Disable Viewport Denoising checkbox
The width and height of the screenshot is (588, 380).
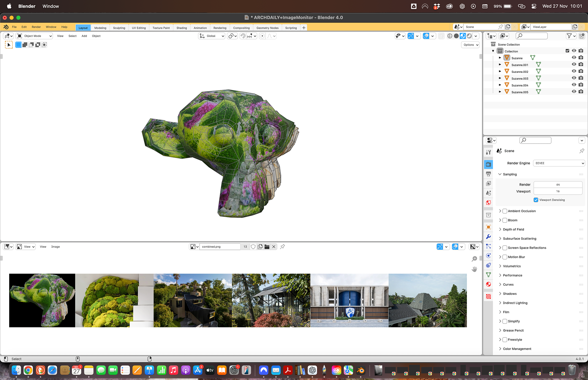click(536, 200)
